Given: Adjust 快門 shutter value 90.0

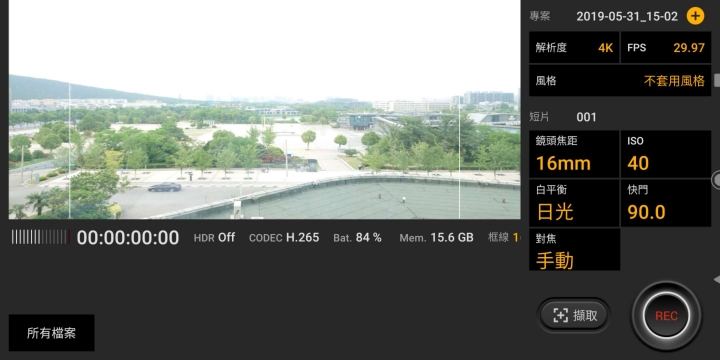Looking at the screenshot, I should click(666, 203).
